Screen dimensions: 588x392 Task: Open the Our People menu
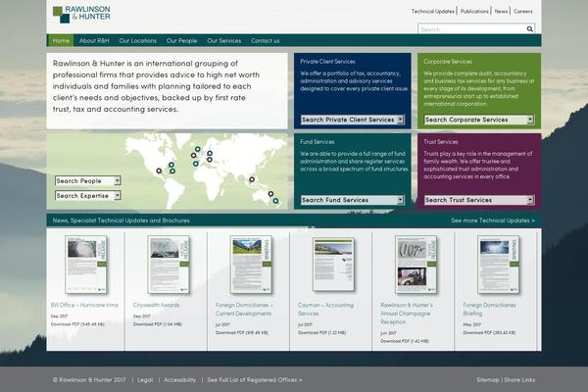(181, 40)
